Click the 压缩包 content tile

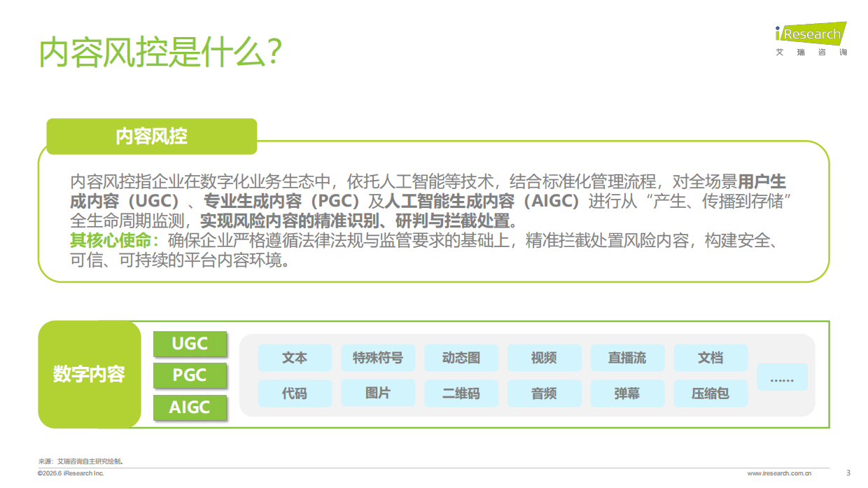coord(710,393)
